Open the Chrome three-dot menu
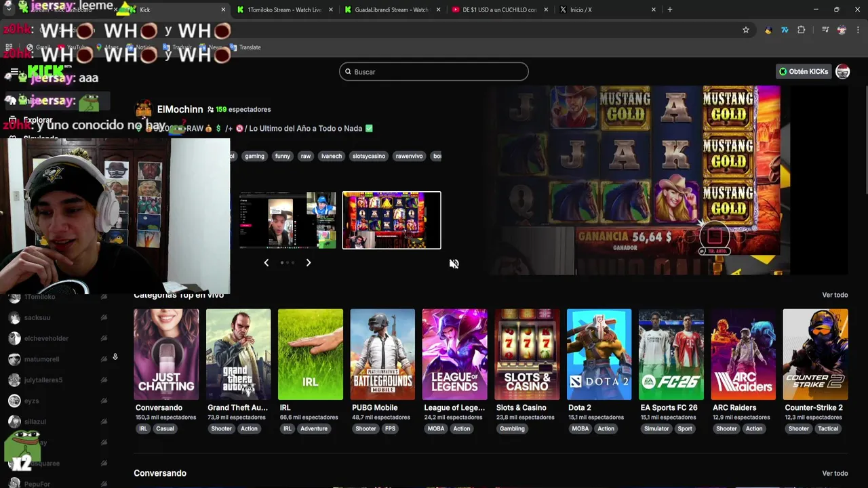 click(x=858, y=30)
